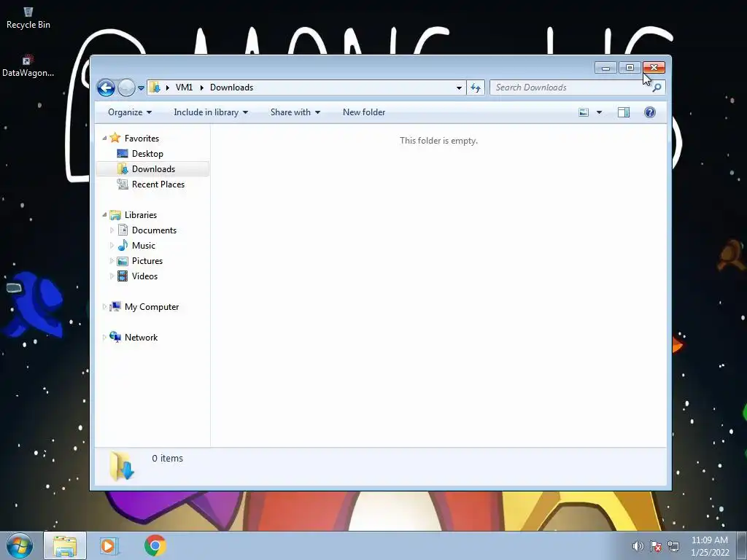Click the "This folder is empty." text
The image size is (747, 560).
438,141
